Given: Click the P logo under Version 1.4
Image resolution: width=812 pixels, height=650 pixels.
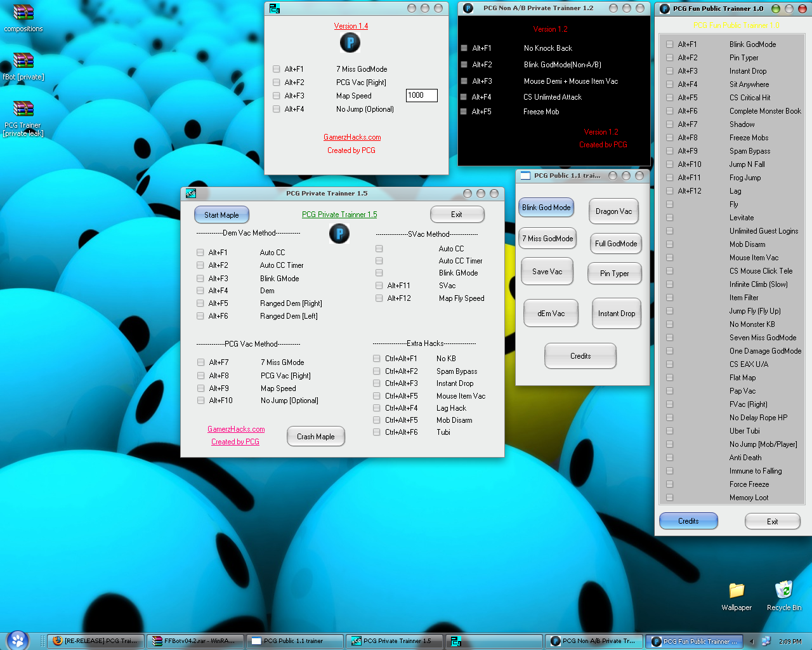Looking at the screenshot, I should click(350, 43).
